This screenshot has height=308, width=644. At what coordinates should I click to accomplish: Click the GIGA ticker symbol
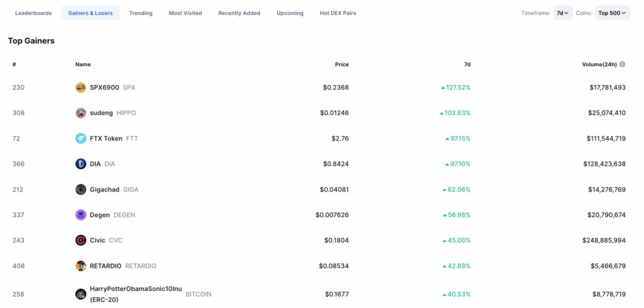coord(131,190)
